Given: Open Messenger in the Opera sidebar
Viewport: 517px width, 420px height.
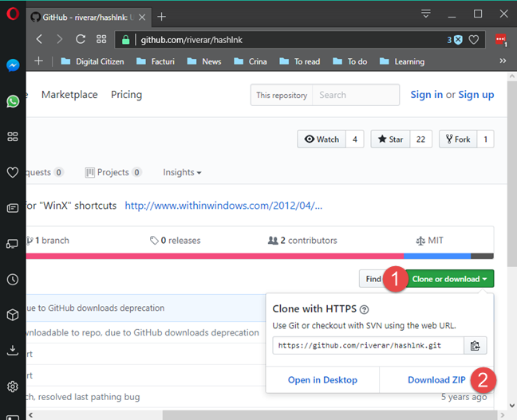Looking at the screenshot, I should coord(13,65).
